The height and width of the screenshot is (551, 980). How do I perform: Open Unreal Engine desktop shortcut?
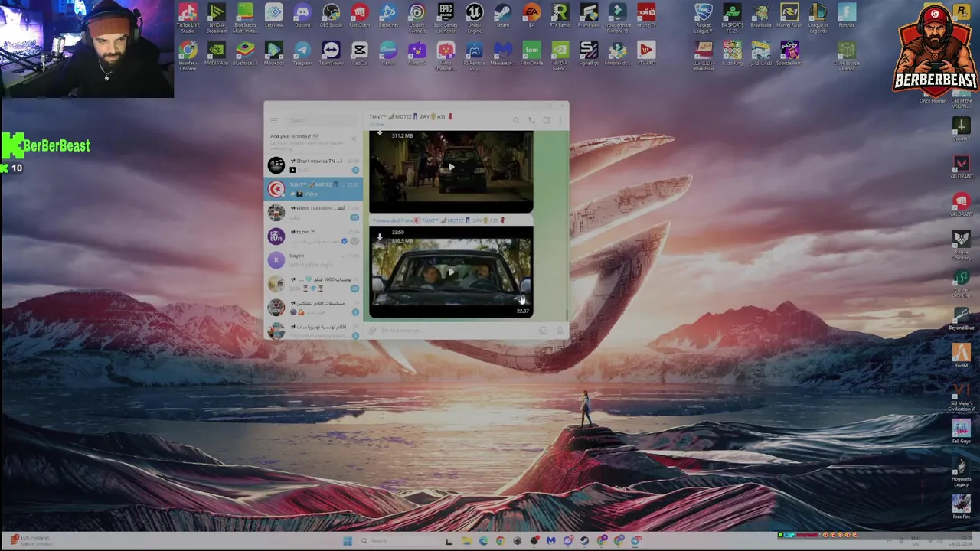pos(474,18)
